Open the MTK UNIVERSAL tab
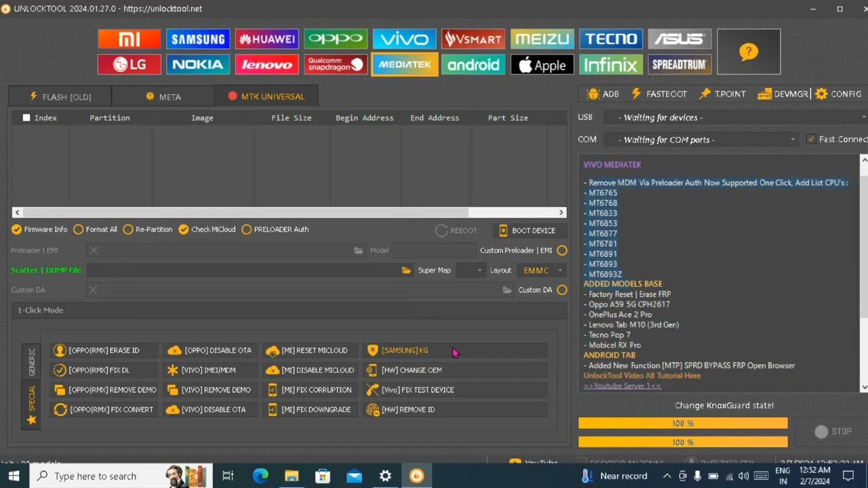 (267, 96)
